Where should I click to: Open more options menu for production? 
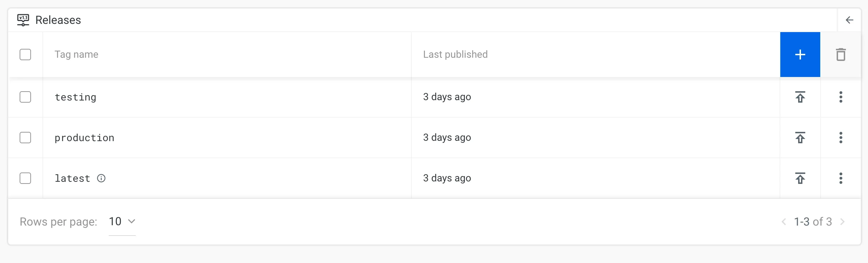[x=841, y=138]
